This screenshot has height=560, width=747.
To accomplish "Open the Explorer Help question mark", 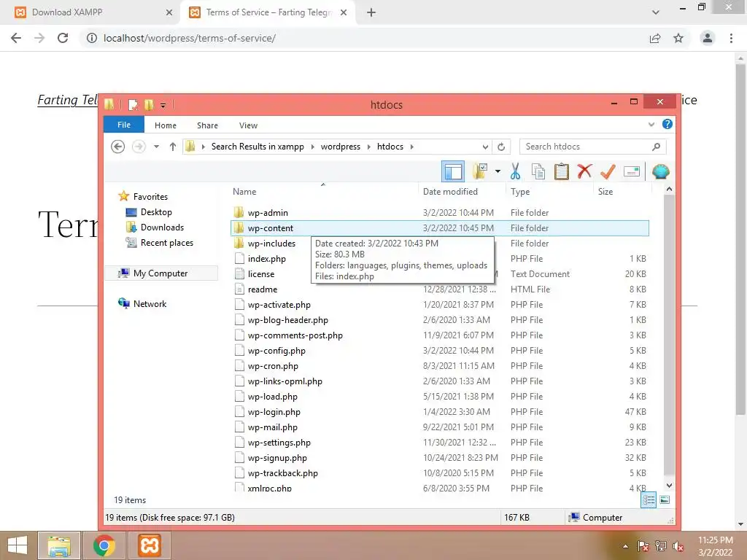I will coord(667,124).
